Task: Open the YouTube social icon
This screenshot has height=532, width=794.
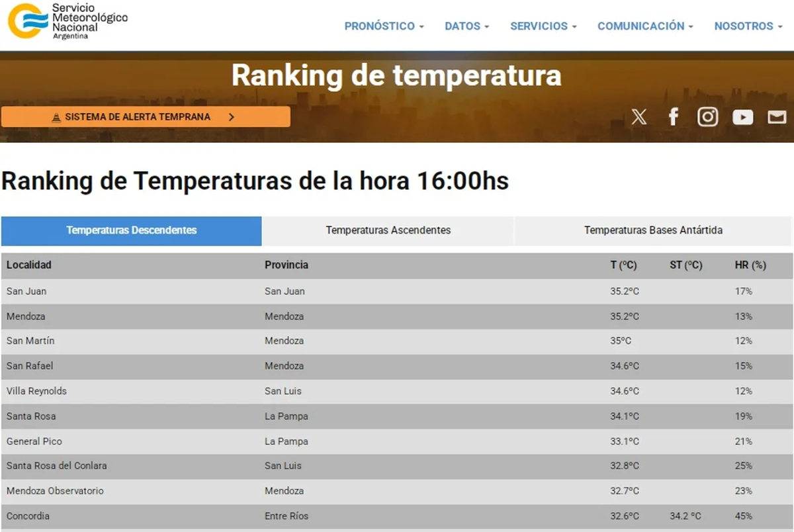Action: point(742,117)
